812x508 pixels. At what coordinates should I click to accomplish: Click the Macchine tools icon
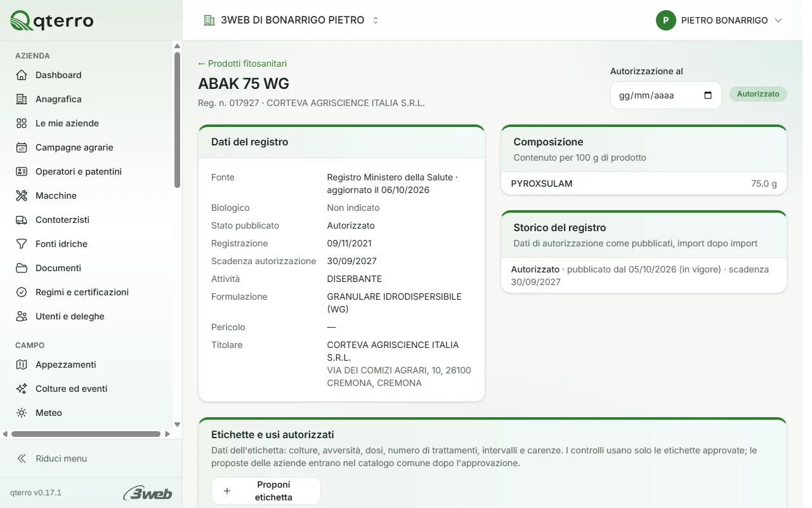[22, 196]
